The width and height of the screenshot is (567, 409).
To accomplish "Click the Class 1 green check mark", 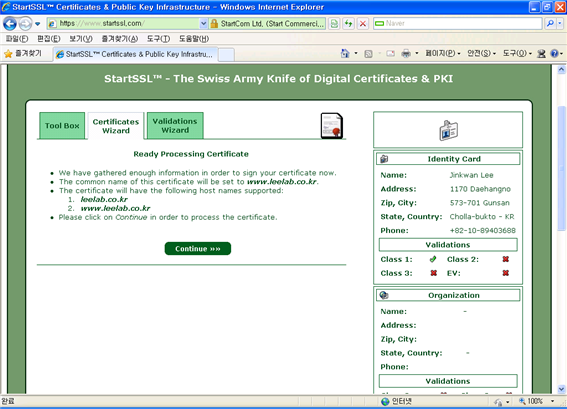I will click(x=433, y=259).
